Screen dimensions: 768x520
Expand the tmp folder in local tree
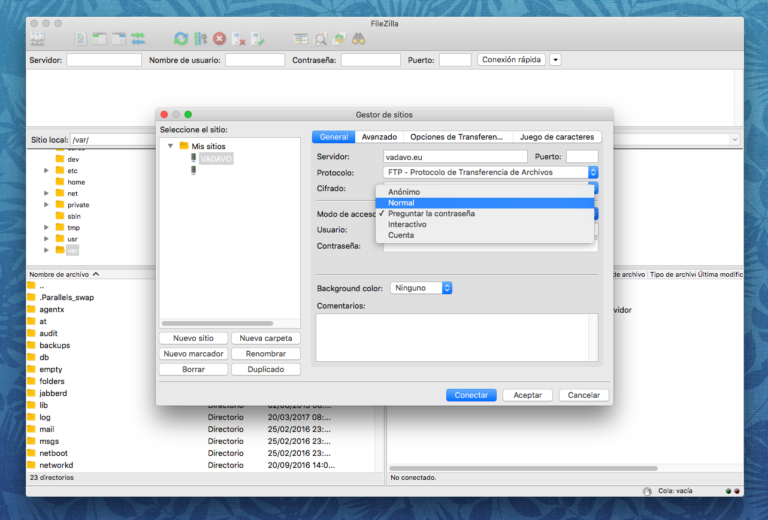point(46,227)
